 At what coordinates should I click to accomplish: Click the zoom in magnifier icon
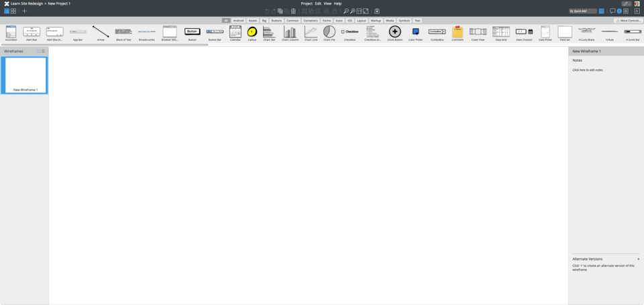click(x=352, y=11)
